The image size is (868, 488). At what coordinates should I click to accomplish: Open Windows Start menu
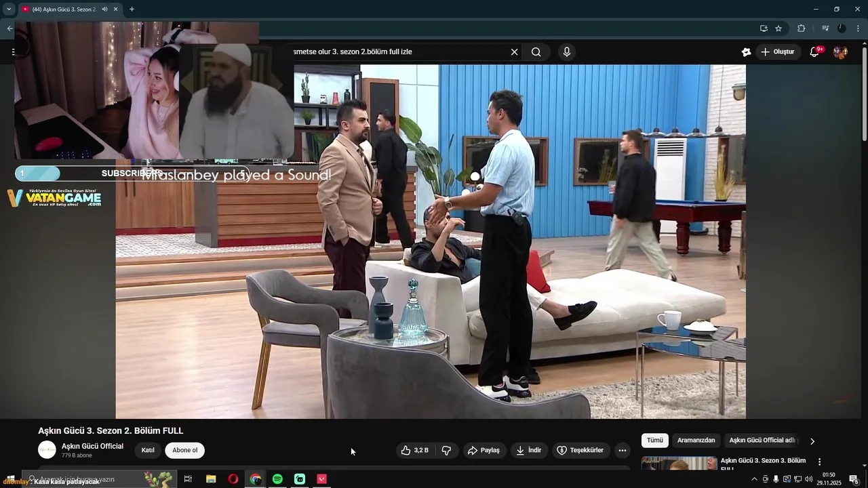(x=9, y=479)
